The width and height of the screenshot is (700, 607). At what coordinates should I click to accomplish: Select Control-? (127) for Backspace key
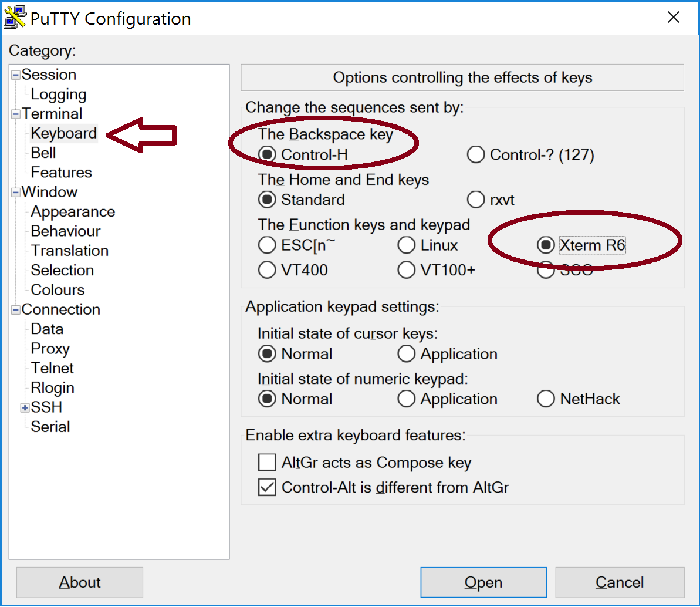click(x=475, y=155)
